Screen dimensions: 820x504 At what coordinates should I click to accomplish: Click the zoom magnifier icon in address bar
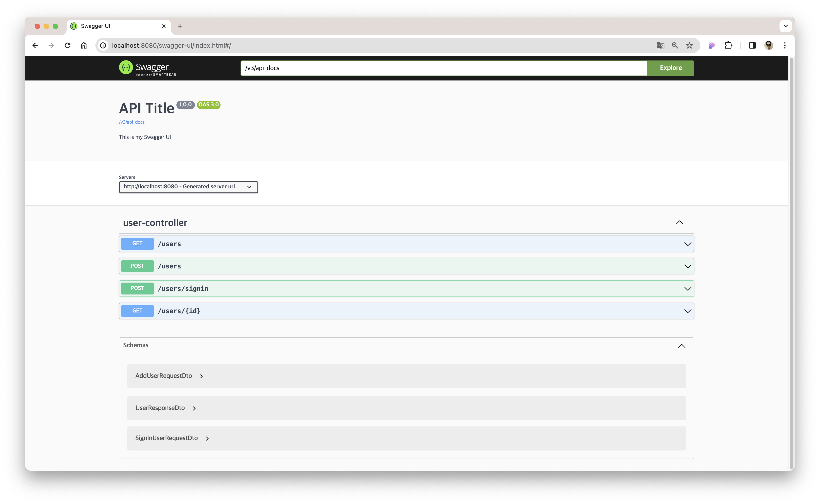[x=675, y=45]
